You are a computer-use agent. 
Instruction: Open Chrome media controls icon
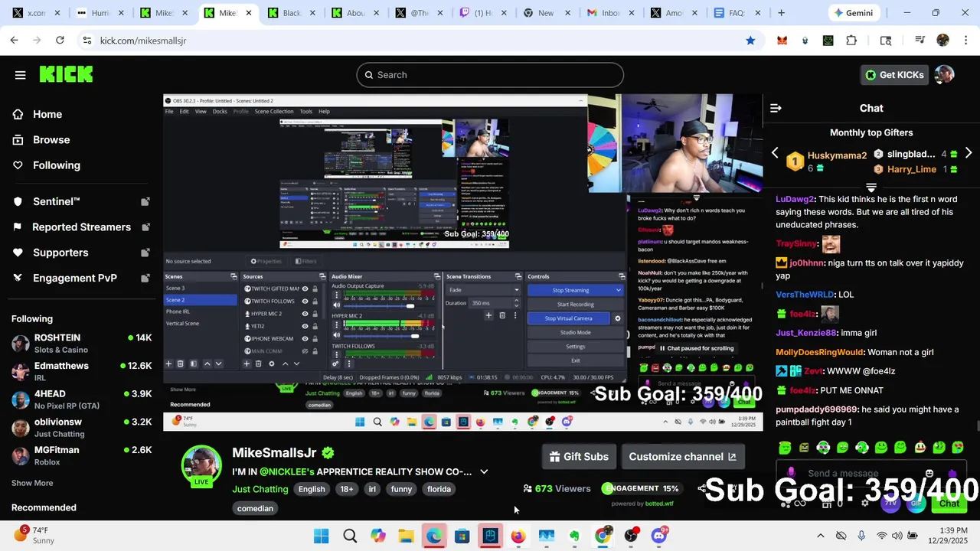tap(920, 41)
